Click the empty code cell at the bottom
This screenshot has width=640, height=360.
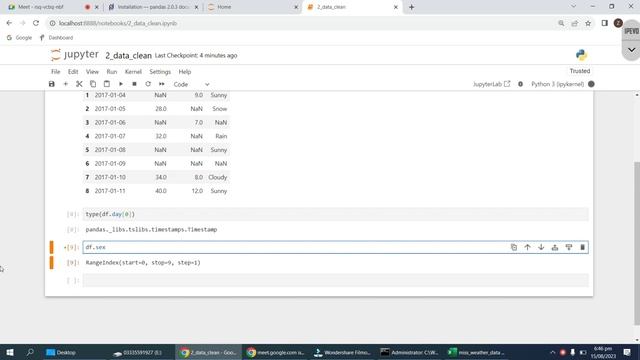[336, 280]
